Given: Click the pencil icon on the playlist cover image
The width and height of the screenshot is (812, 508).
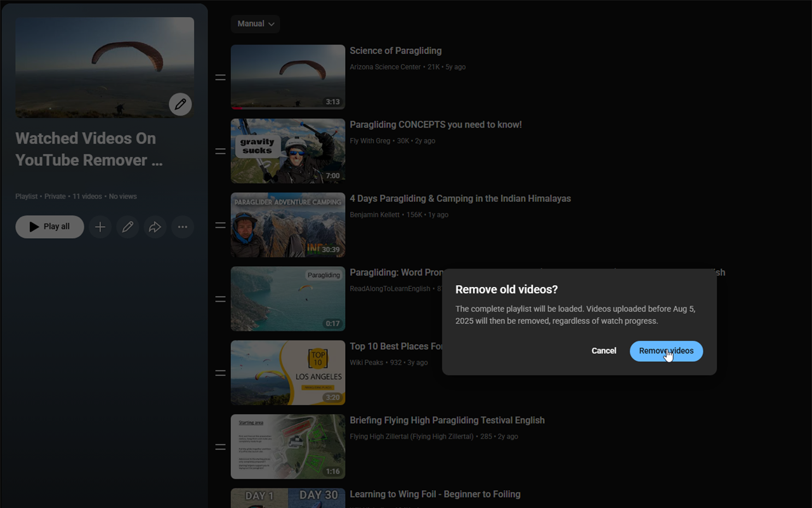Looking at the screenshot, I should pyautogui.click(x=180, y=104).
